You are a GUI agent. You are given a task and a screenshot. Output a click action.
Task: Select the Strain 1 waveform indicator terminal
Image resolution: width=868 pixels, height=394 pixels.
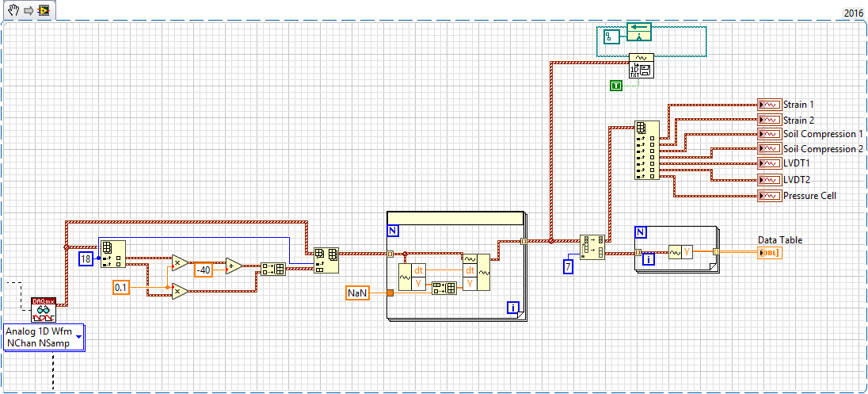point(769,104)
